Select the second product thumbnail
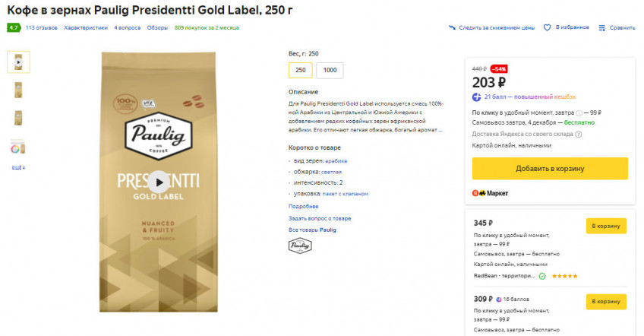This screenshot has width=644, height=336. click(x=18, y=90)
